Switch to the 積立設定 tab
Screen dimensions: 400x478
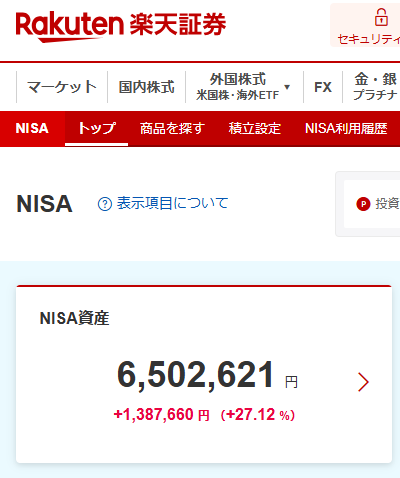(255, 129)
